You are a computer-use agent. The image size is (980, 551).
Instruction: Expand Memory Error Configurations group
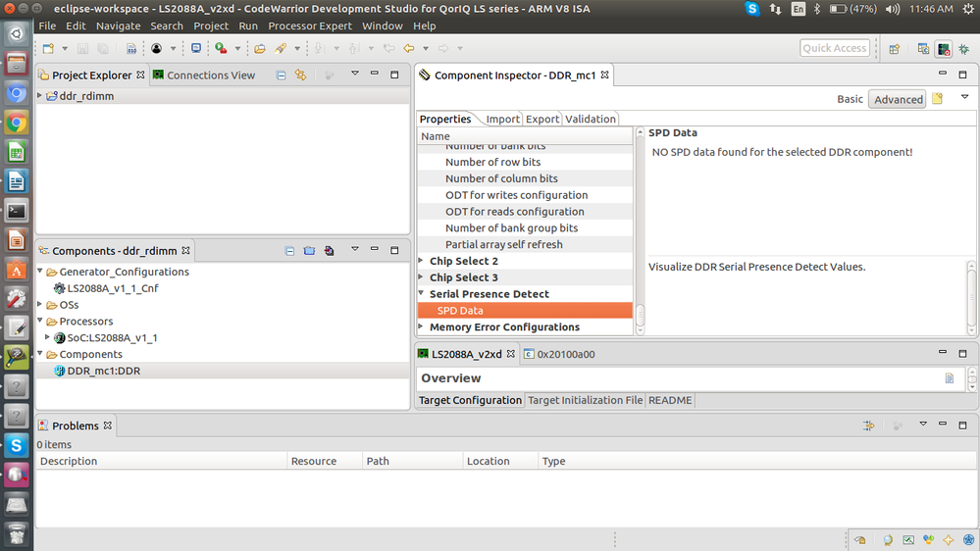click(x=421, y=326)
